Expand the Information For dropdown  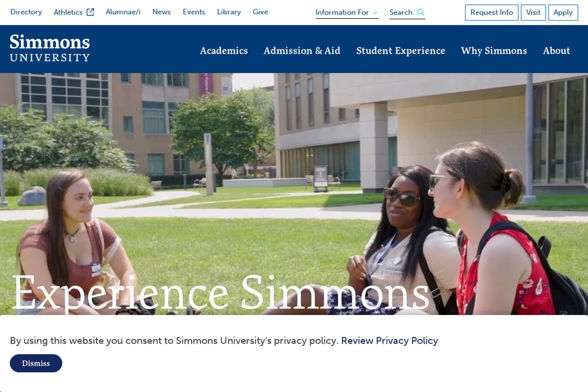point(347,12)
